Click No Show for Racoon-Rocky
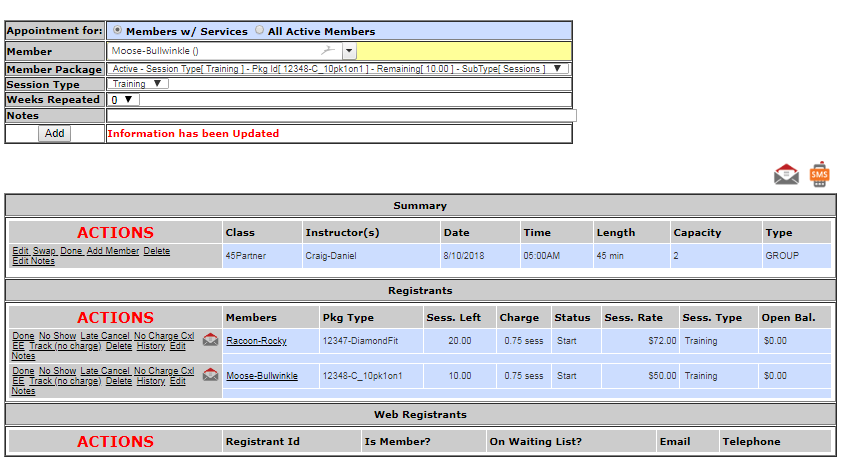 coord(57,336)
